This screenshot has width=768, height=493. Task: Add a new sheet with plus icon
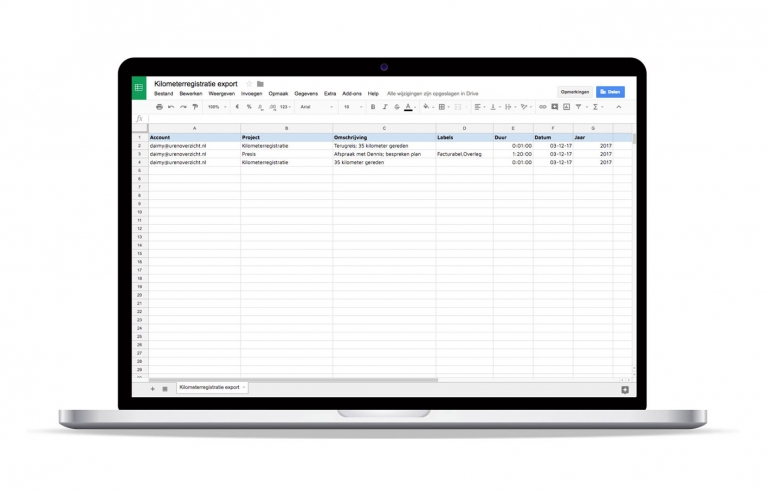(152, 389)
